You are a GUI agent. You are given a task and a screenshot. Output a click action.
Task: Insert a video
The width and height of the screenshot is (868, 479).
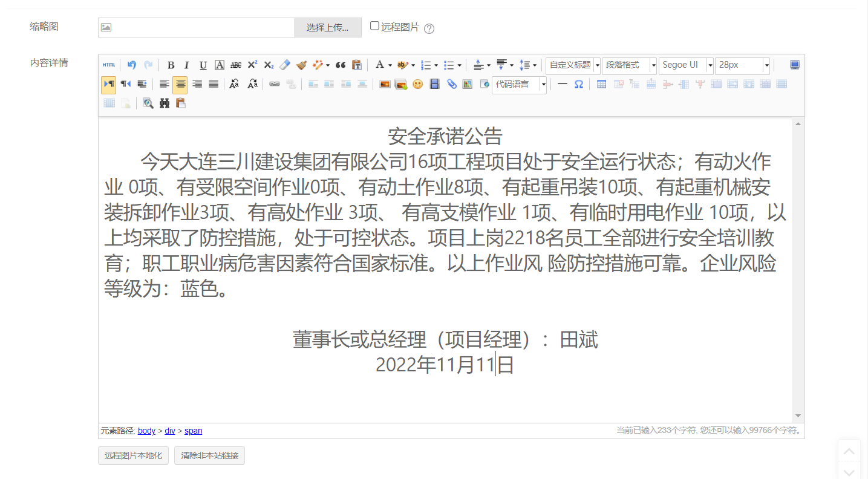click(x=434, y=84)
